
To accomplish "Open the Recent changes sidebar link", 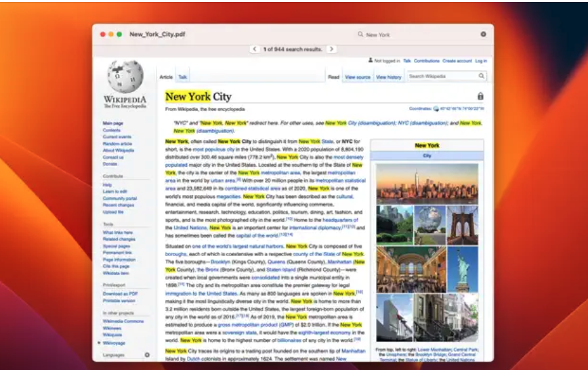I will 119,205.
